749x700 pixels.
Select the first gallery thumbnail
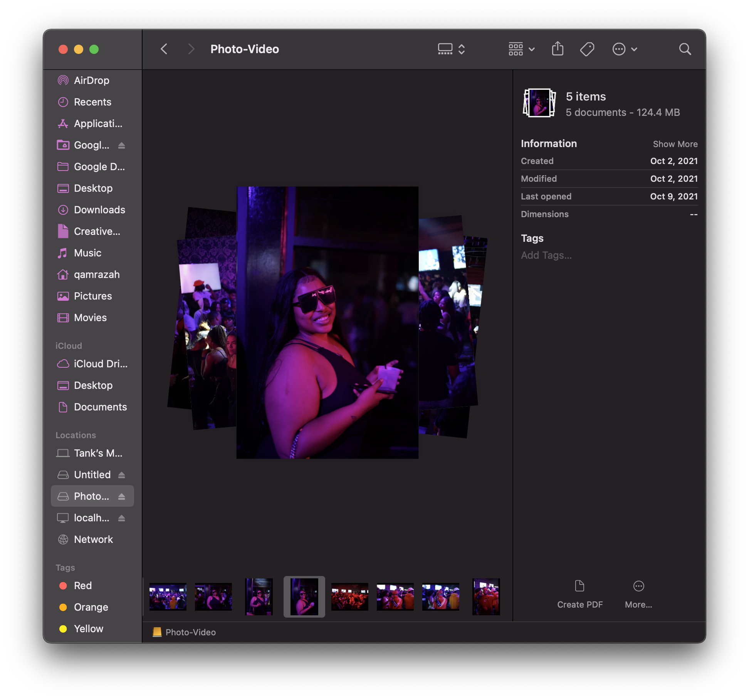[x=168, y=596]
